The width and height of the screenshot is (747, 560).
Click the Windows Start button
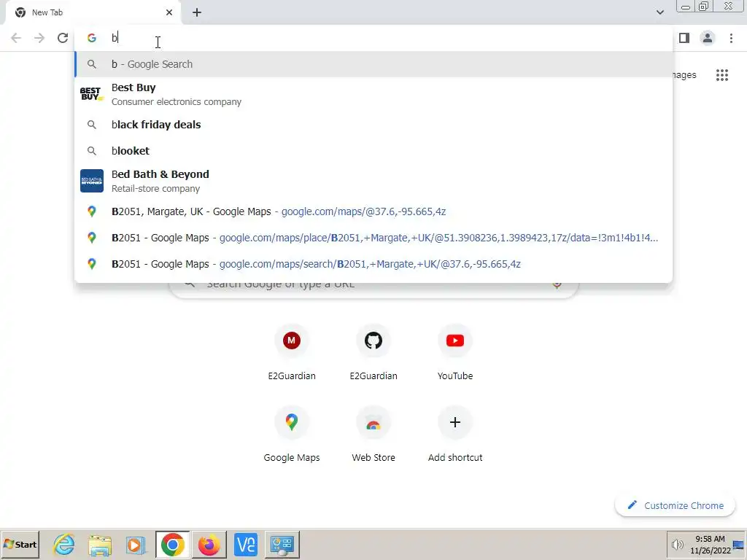pos(20,544)
